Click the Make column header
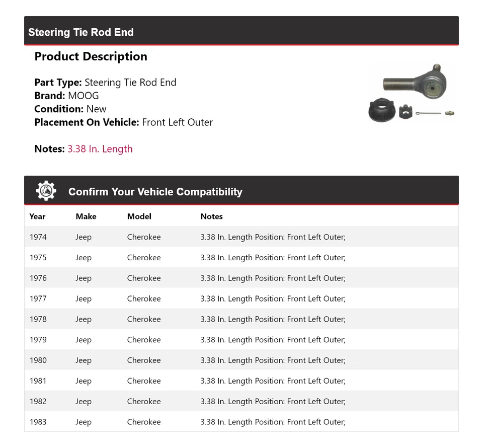The image size is (483, 448). [86, 216]
